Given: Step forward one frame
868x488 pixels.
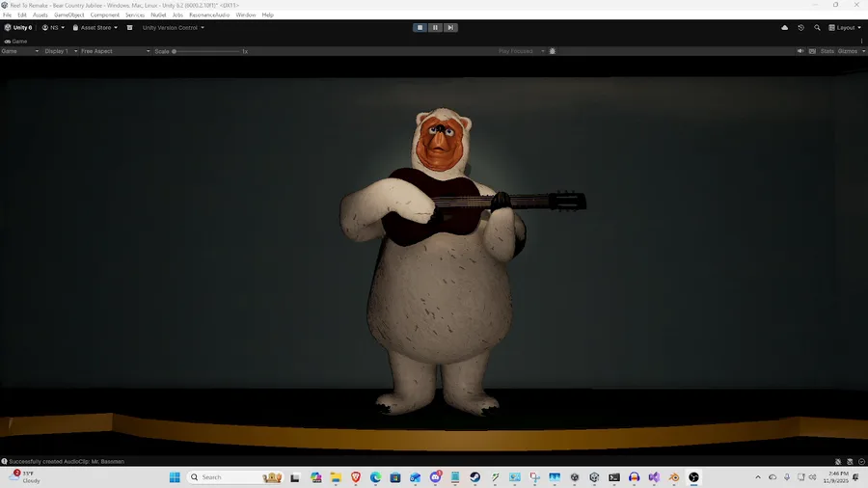Looking at the screenshot, I should coord(450,28).
